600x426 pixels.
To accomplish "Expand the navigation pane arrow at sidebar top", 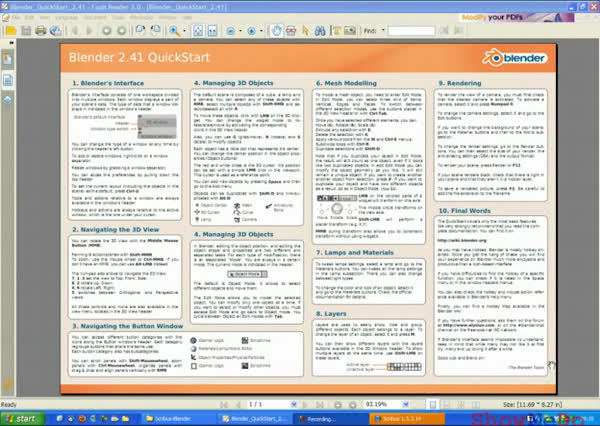I will pos(12,42).
